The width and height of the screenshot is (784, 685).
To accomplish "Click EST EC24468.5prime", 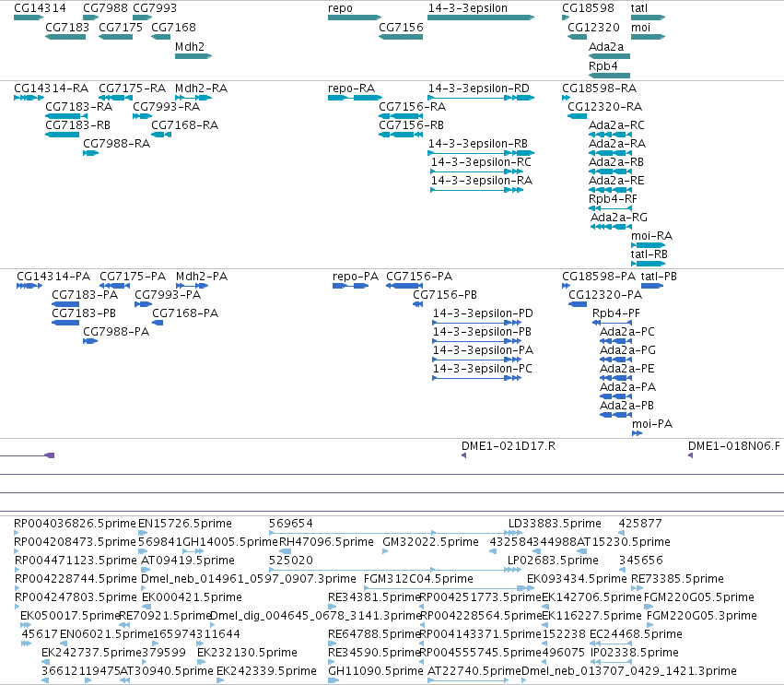I will [x=611, y=644].
